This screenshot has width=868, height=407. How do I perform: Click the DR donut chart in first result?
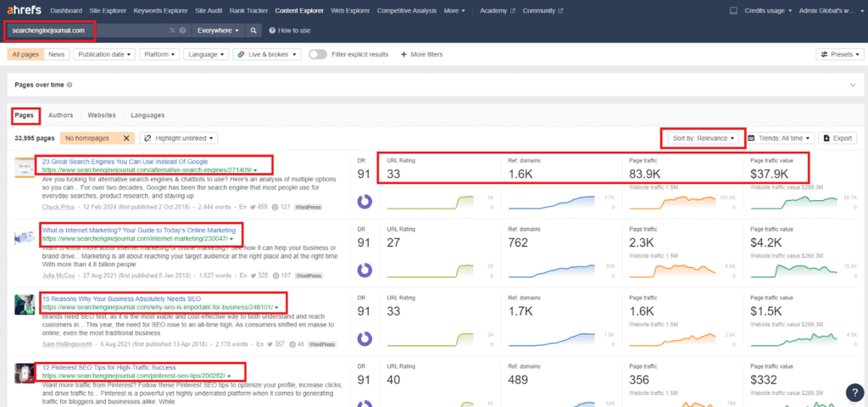364,201
